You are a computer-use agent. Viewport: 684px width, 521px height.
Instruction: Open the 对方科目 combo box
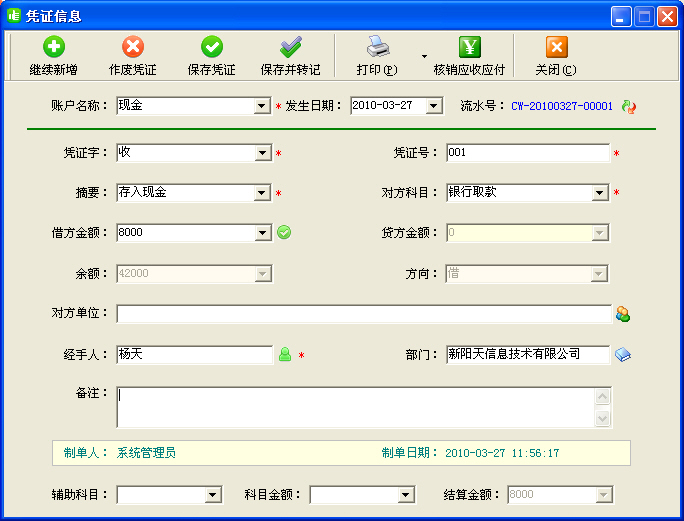(600, 193)
